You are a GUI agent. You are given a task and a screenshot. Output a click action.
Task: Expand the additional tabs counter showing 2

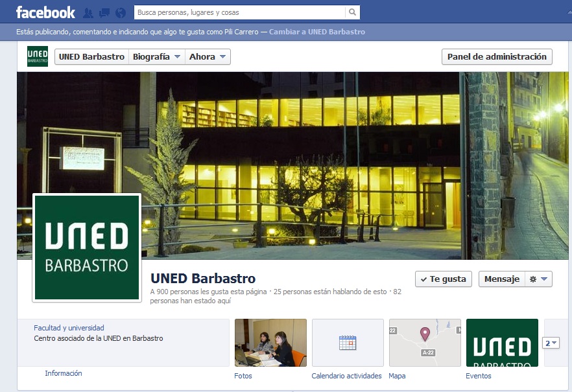(551, 343)
